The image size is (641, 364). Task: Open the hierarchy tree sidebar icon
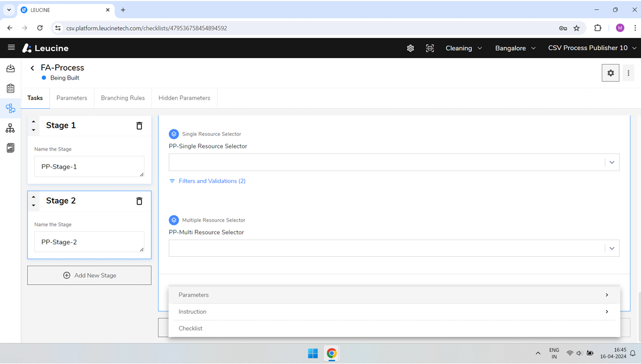[x=11, y=128]
